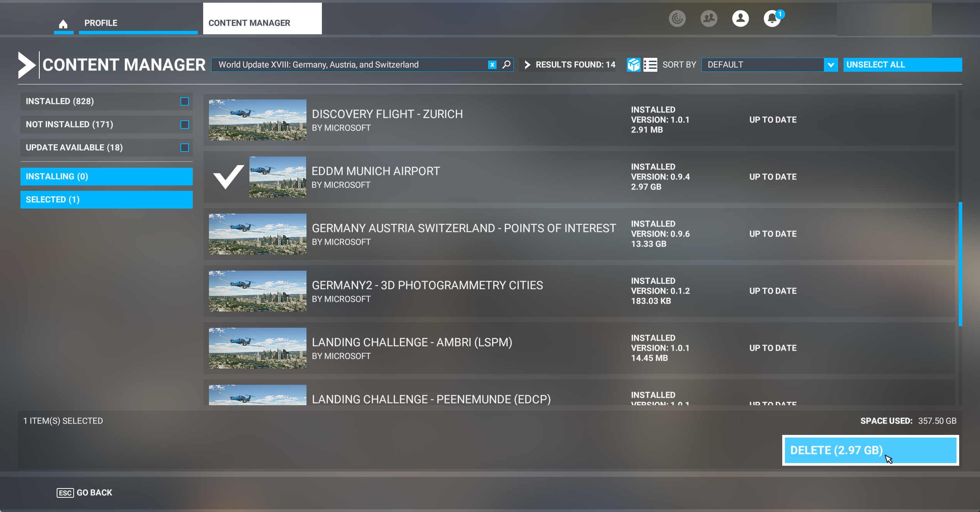Click the 'EDDM MUNICH AIRPORT' title
The image size is (980, 512).
(375, 171)
